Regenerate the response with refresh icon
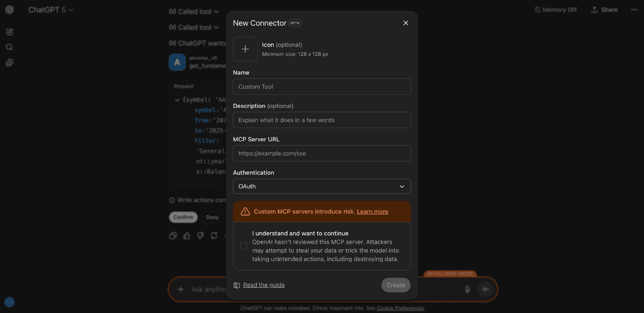Screen dimensions: 644x313 tap(214, 236)
